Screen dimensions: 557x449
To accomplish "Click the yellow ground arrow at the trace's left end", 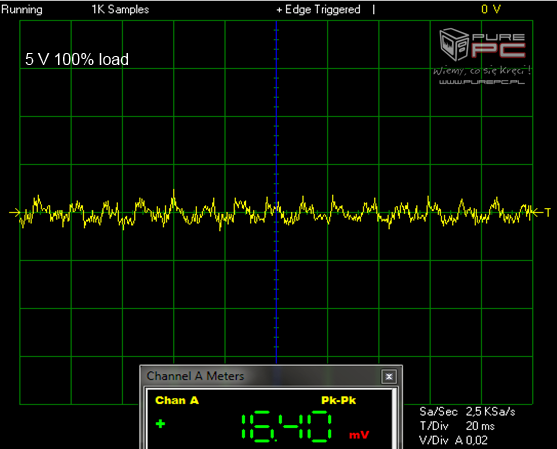I will point(15,213).
